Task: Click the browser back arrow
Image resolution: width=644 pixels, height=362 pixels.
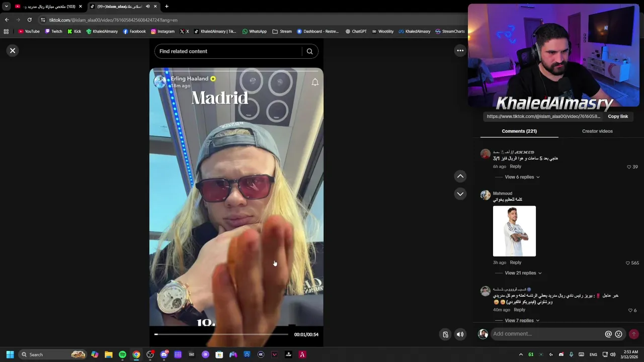Action: (7, 20)
